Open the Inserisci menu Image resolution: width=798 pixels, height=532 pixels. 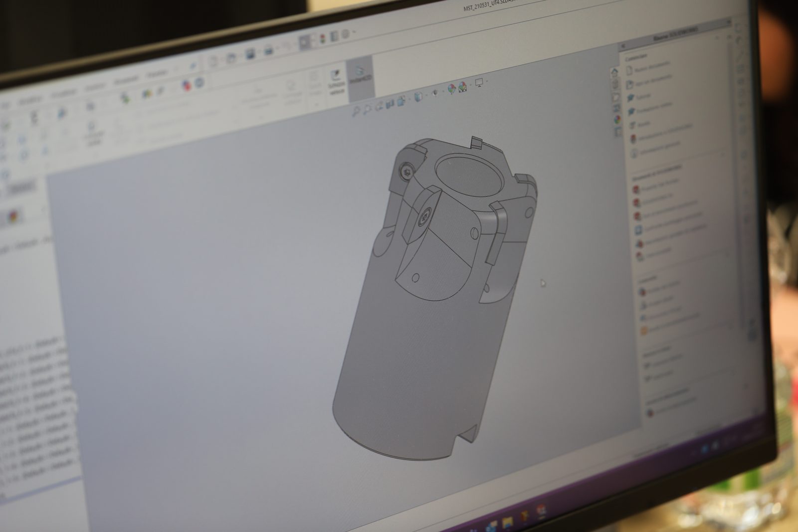point(95,87)
